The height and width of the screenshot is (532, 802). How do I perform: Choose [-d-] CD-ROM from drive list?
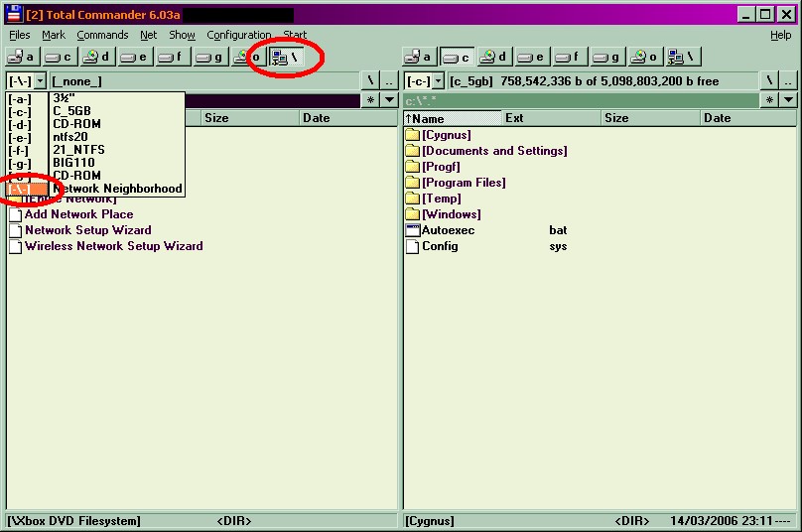pos(95,124)
